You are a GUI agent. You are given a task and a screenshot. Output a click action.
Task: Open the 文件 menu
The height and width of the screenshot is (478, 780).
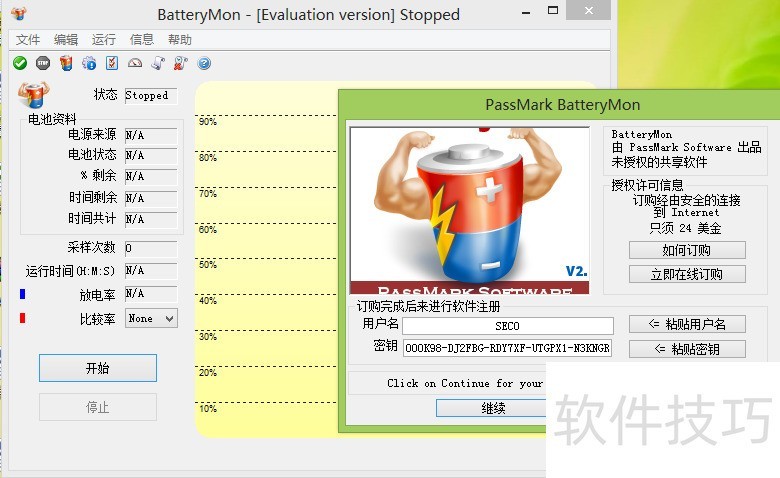tap(27, 39)
